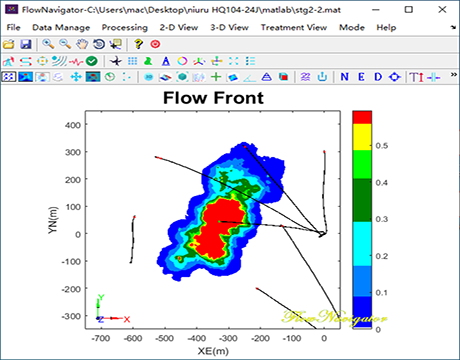Toggle the highlighted blue dots view button

point(9,77)
